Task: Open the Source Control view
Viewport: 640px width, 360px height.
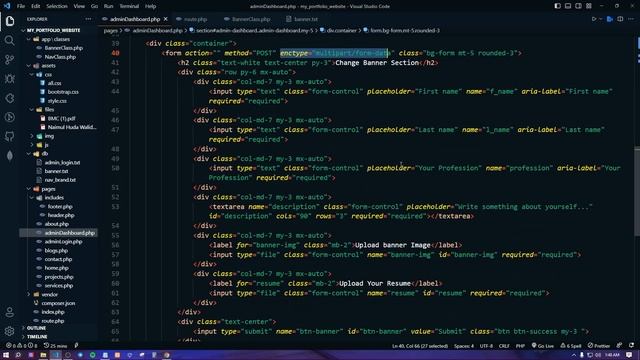Action: pyautogui.click(x=10, y=60)
